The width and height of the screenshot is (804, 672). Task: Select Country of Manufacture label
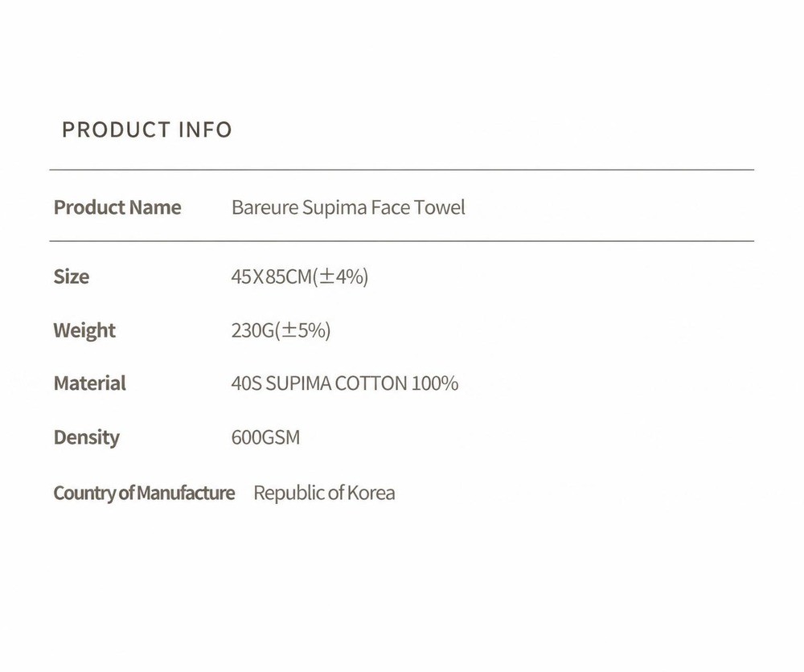[144, 493]
